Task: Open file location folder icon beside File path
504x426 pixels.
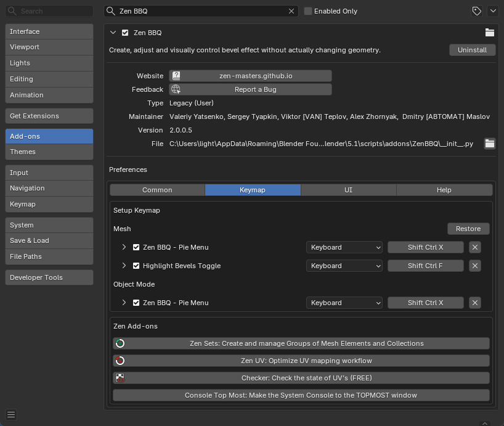Action: [x=490, y=144]
